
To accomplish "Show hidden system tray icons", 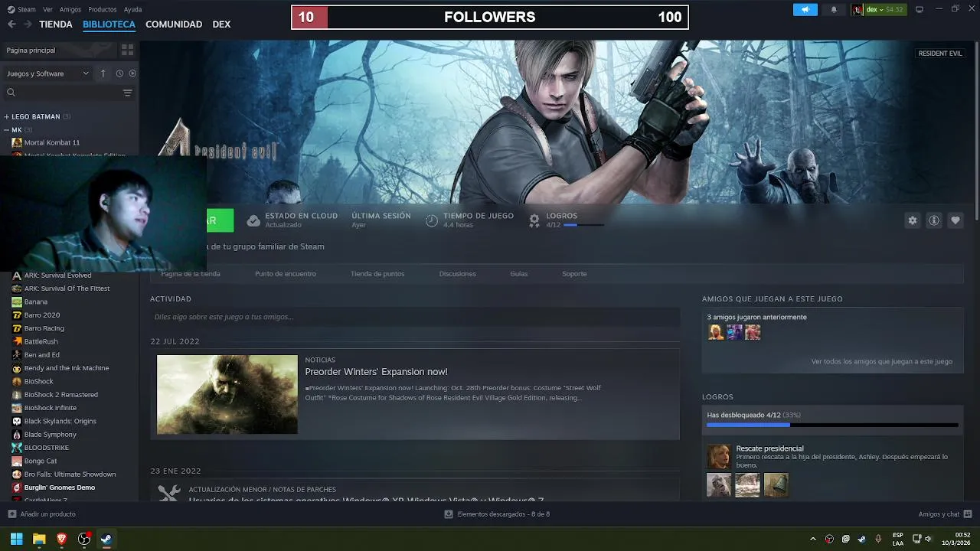I will (x=813, y=539).
